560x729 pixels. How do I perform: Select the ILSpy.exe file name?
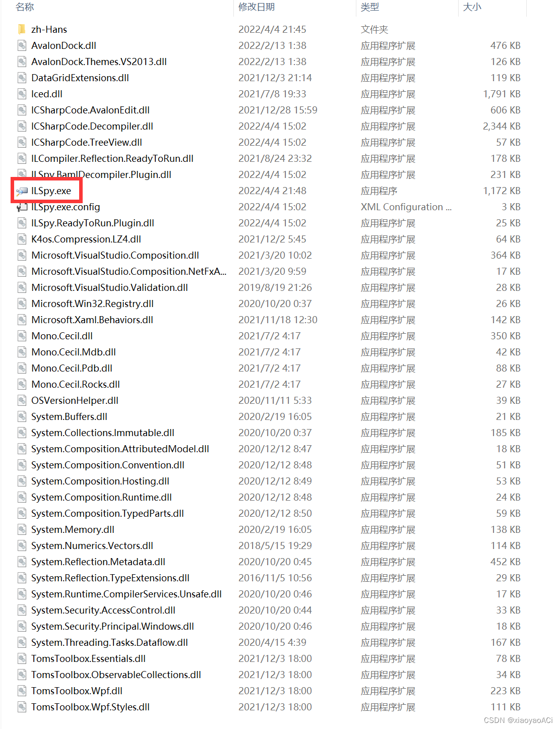pos(51,191)
